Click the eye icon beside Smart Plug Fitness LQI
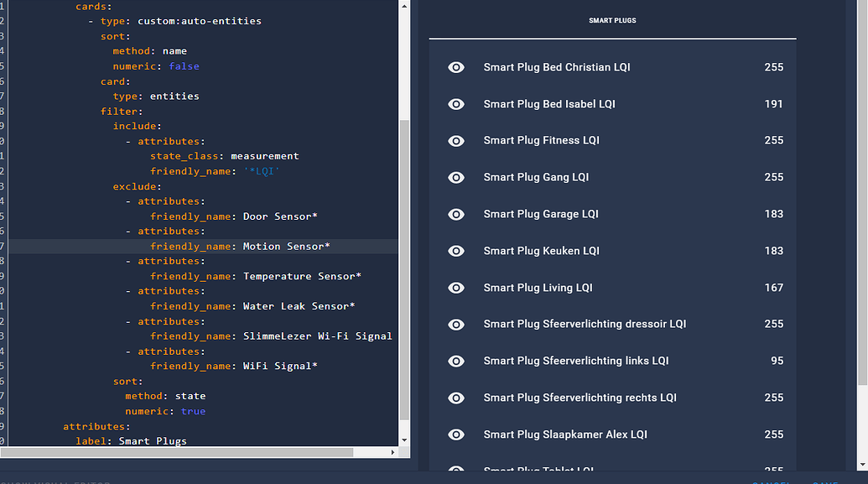 [x=456, y=140]
